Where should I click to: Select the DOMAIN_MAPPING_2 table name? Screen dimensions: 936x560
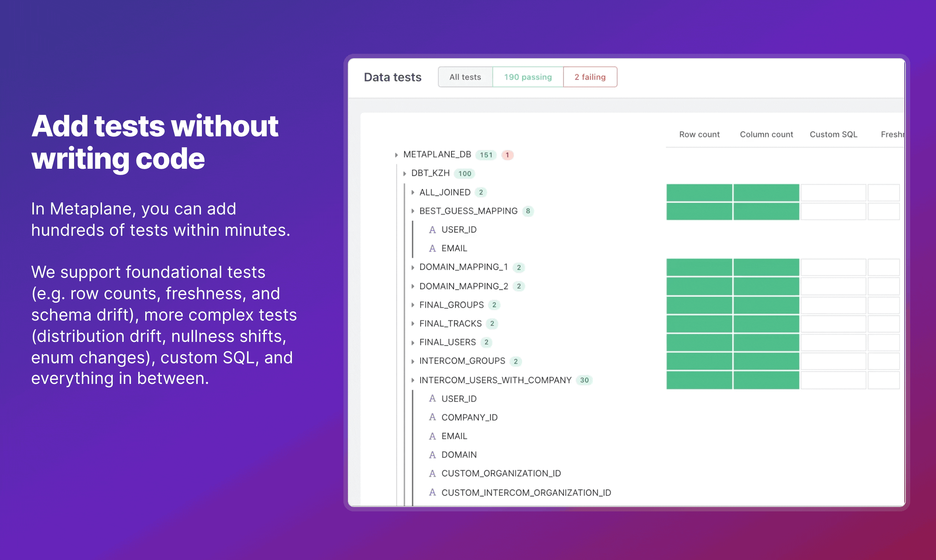[464, 286]
